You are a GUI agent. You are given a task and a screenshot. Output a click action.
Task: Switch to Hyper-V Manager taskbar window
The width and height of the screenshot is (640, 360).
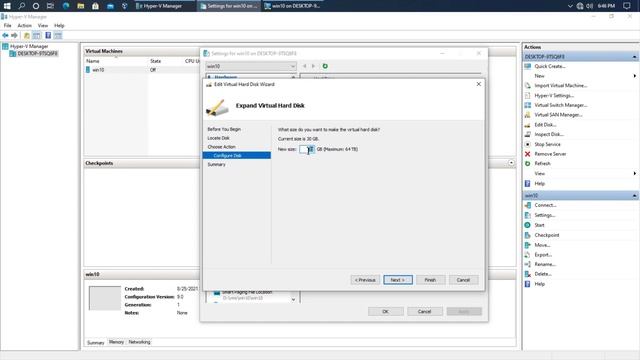(x=163, y=6)
